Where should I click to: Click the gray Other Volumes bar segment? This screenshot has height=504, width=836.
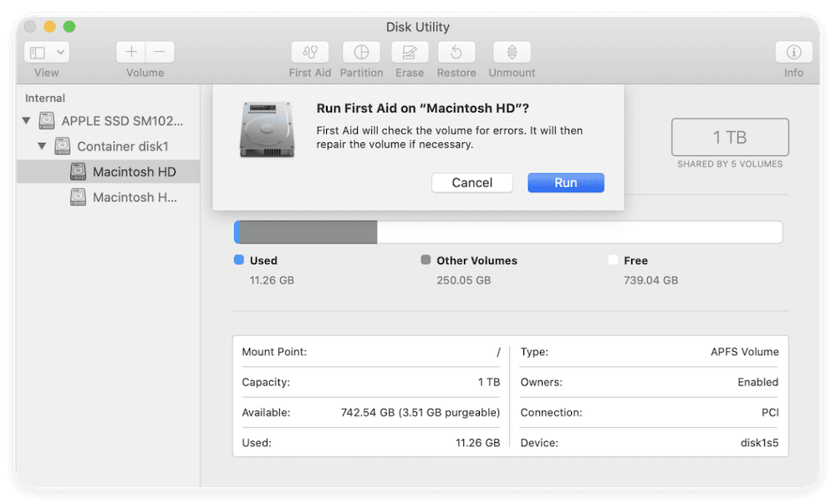[308, 232]
